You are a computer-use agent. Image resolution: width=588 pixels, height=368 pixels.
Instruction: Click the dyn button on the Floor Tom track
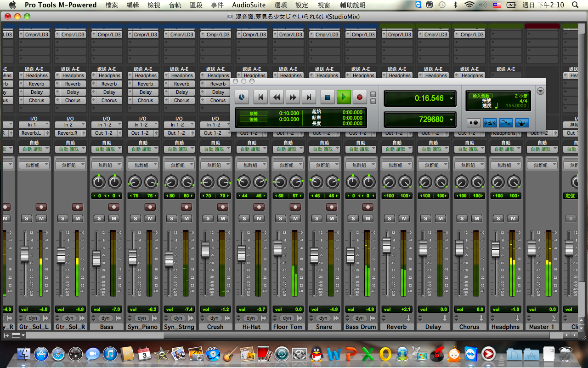(287, 318)
